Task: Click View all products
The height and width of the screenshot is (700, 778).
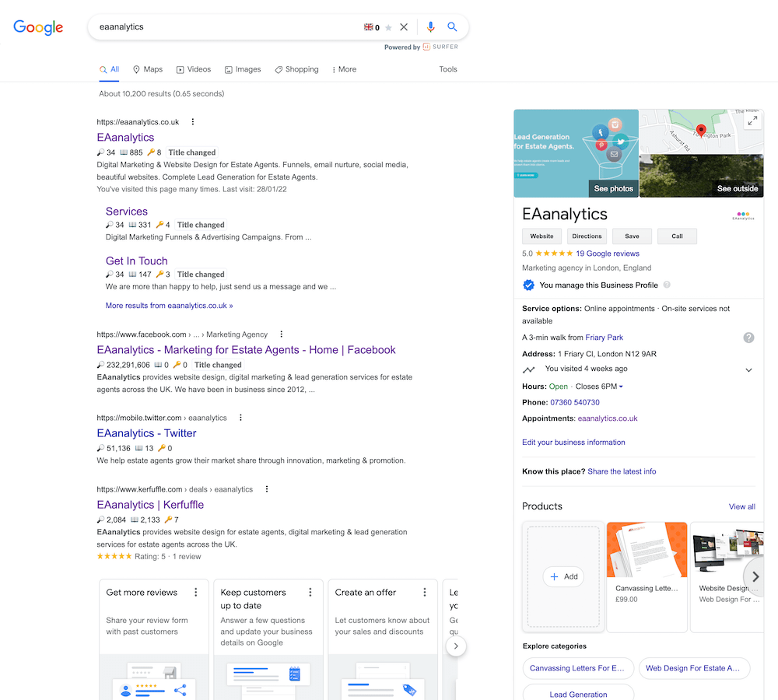Action: pos(741,506)
